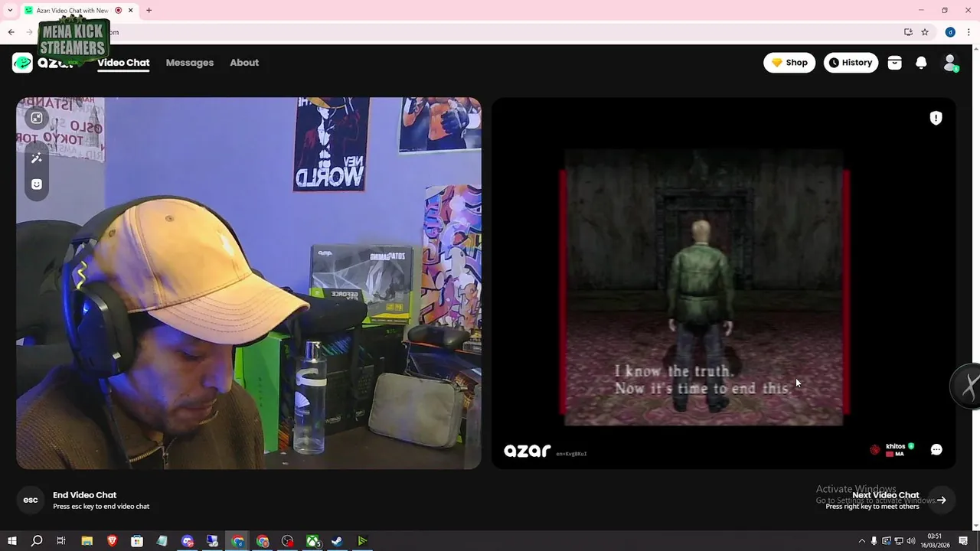
Task: Open Steam from taskbar
Action: (337, 541)
